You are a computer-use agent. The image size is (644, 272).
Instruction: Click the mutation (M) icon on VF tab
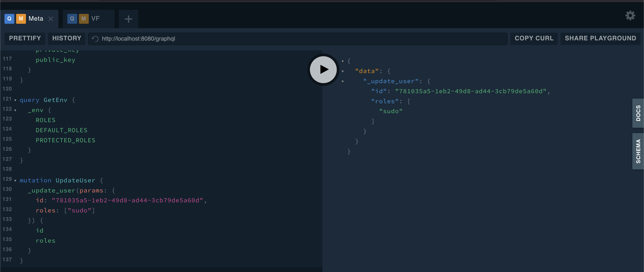click(x=83, y=18)
